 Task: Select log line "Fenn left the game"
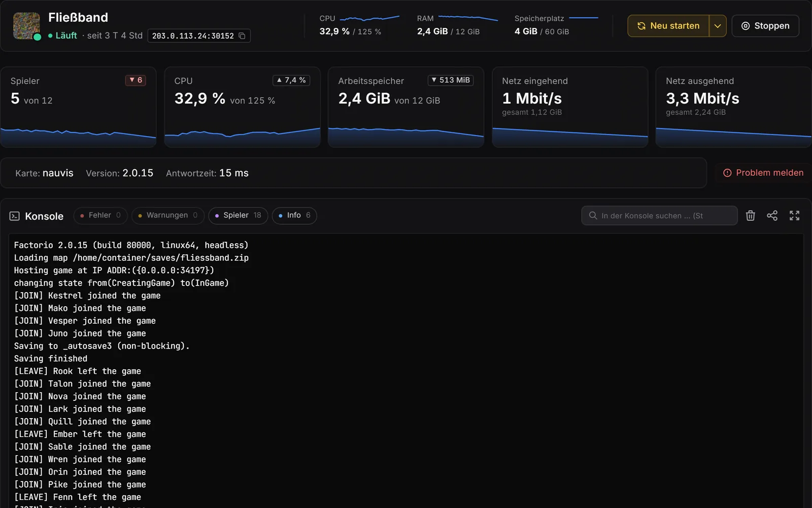(x=78, y=497)
